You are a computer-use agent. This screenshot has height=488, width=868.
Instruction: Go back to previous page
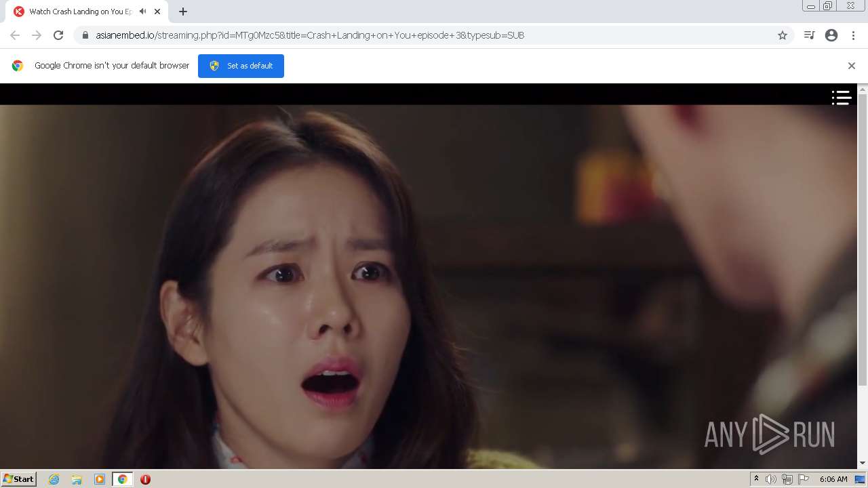click(15, 35)
